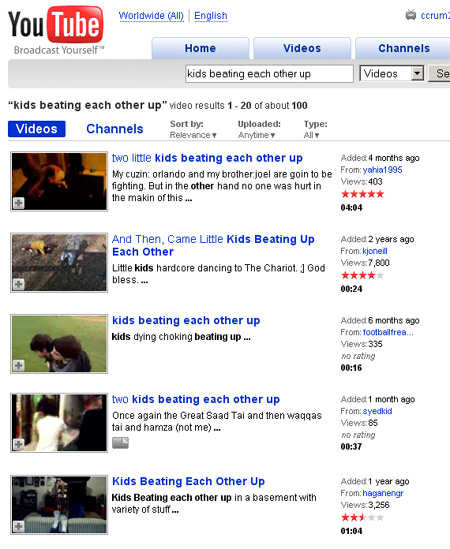The height and width of the screenshot is (549, 450).
Task: Click the TV icon beside the username
Action: [411, 15]
